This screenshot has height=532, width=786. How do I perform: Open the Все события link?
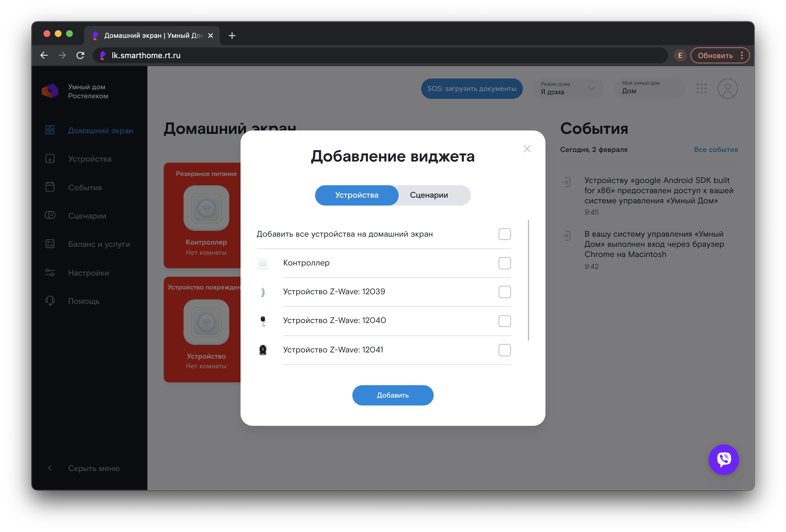[715, 149]
